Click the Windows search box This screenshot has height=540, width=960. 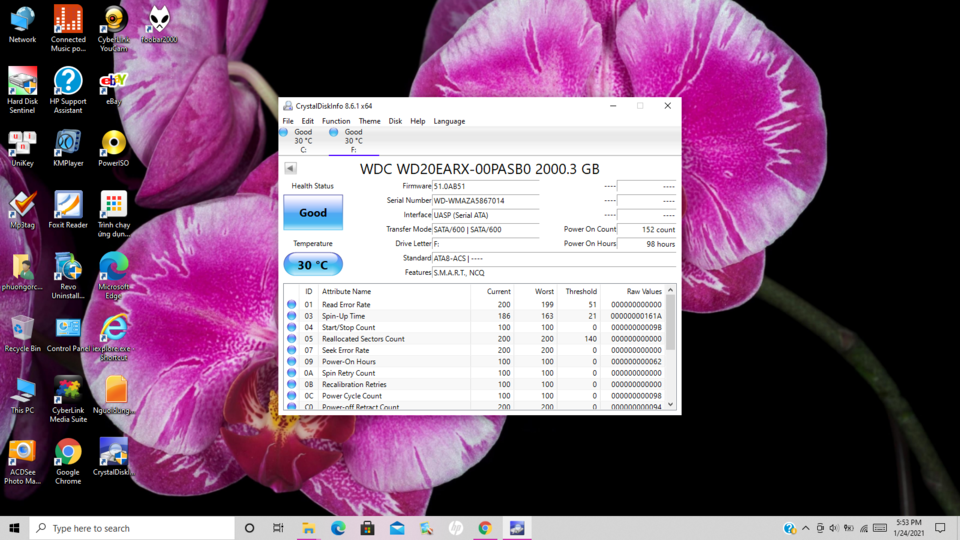(132, 528)
